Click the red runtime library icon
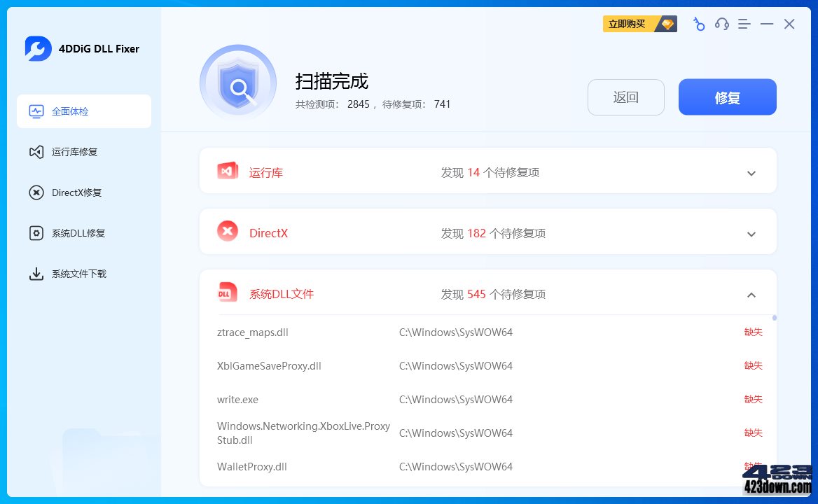 [228, 171]
